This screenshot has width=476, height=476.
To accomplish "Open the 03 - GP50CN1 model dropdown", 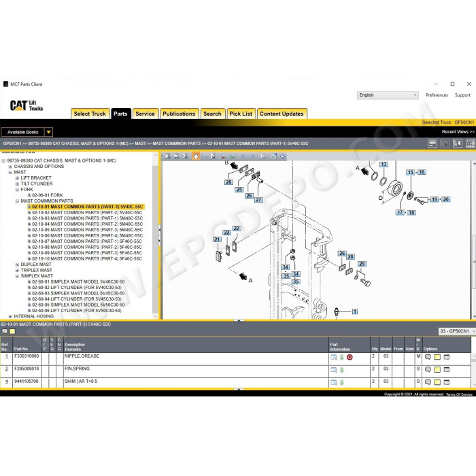I will click(x=457, y=331).
